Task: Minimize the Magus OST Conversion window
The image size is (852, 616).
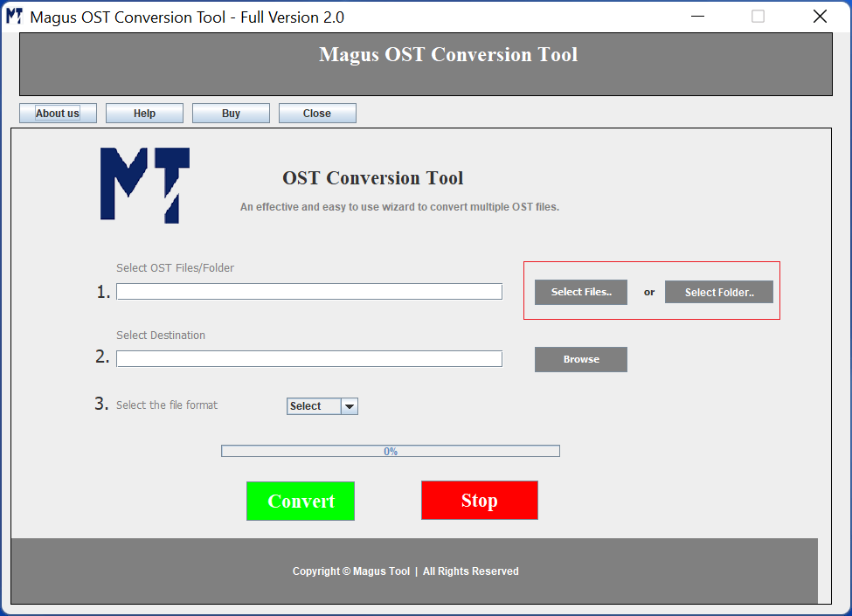Action: coord(697,17)
